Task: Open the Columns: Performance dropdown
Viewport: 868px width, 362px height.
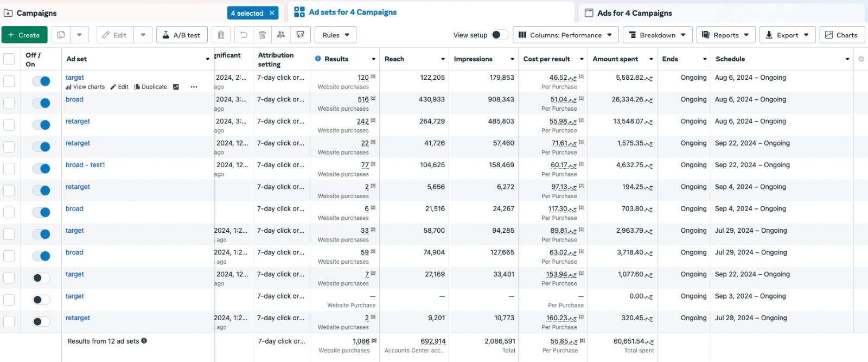Action: pyautogui.click(x=565, y=35)
